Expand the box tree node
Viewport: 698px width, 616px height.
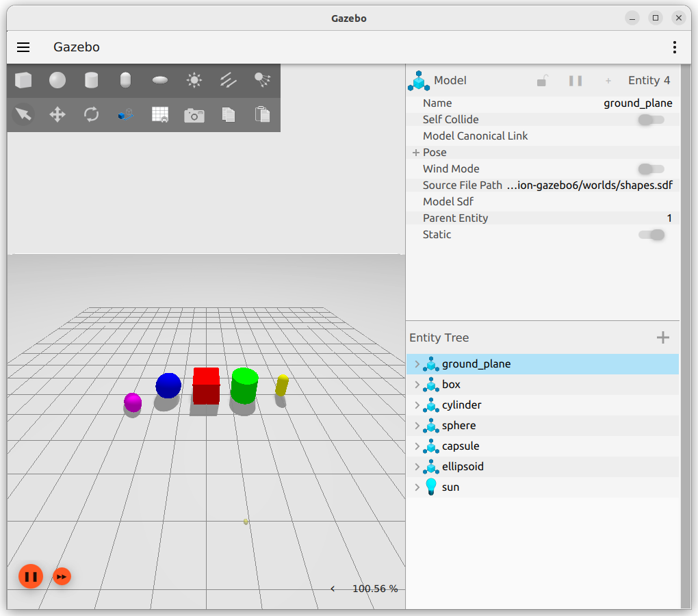coord(417,385)
